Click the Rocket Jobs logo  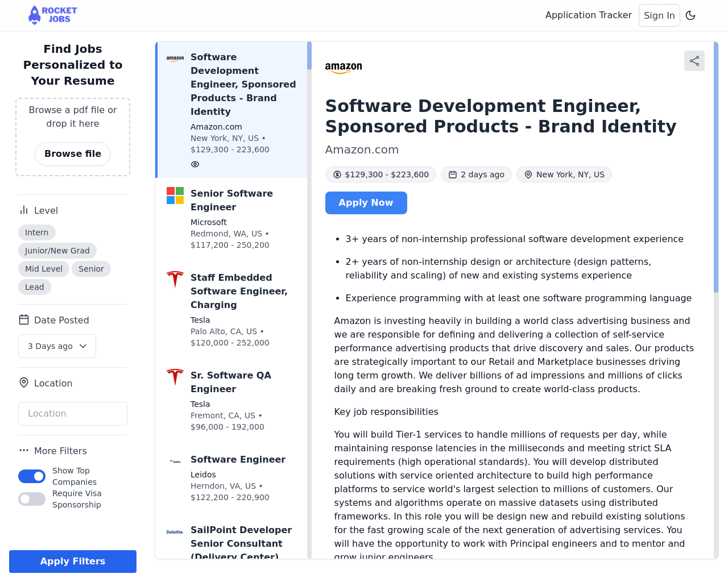(53, 15)
